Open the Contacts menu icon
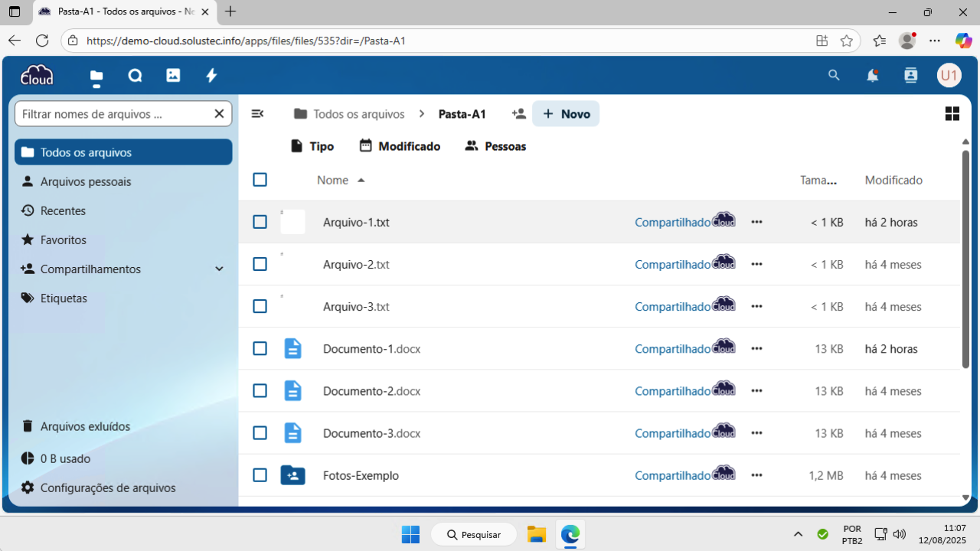 [910, 75]
